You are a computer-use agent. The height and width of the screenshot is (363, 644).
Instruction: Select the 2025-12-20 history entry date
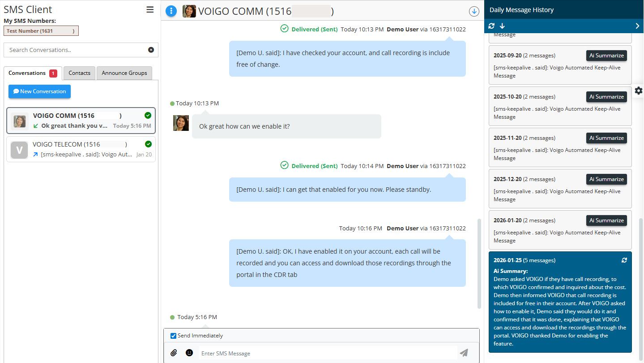[x=508, y=179]
